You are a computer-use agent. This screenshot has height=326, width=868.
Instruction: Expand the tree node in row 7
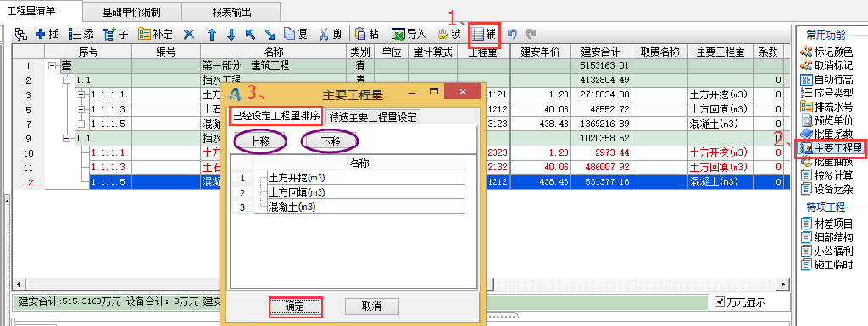click(81, 124)
